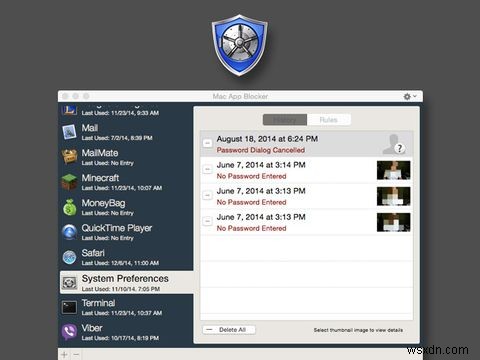The width and height of the screenshot is (480, 360).
Task: Click 'Select thumbnail image to view details' hint
Action: (x=358, y=330)
